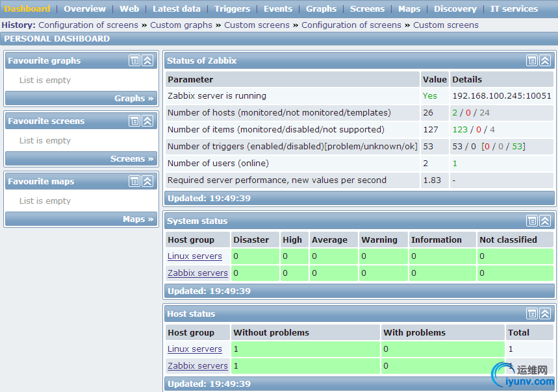This screenshot has height=392, width=558.
Task: Click 'Number of users (online)' parameter
Action: [x=218, y=164]
